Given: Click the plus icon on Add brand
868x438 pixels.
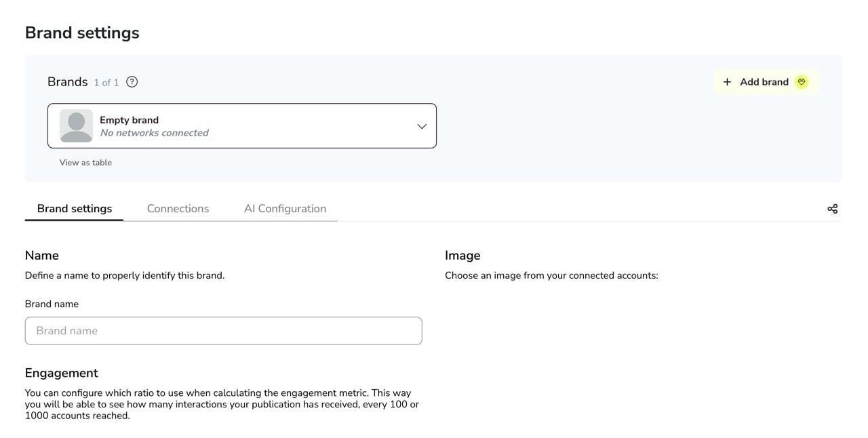Looking at the screenshot, I should pyautogui.click(x=727, y=82).
